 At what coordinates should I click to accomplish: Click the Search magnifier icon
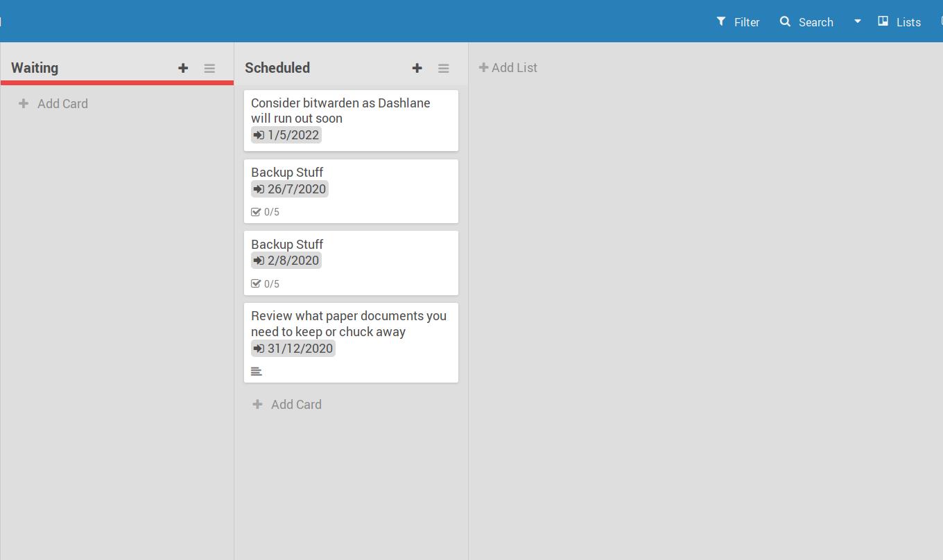pyautogui.click(x=785, y=21)
